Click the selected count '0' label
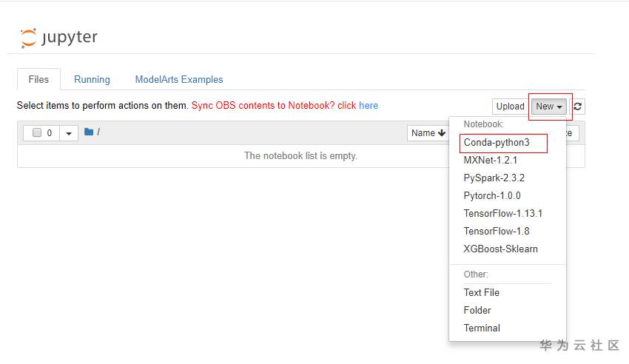 50,133
